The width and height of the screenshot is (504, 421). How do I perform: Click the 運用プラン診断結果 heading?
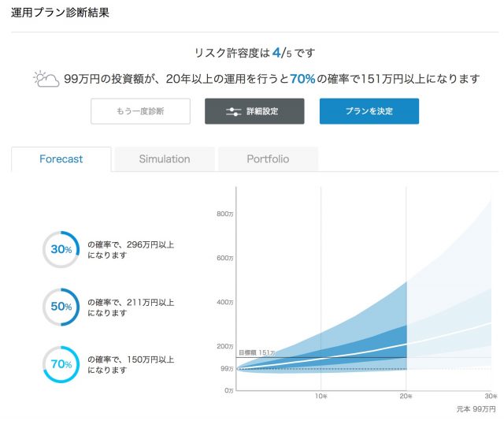coord(61,13)
